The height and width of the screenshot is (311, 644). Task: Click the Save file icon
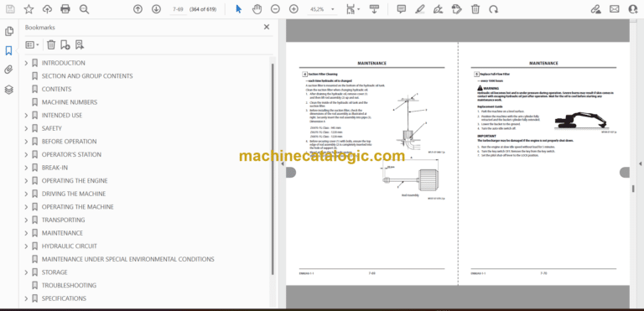(10, 9)
